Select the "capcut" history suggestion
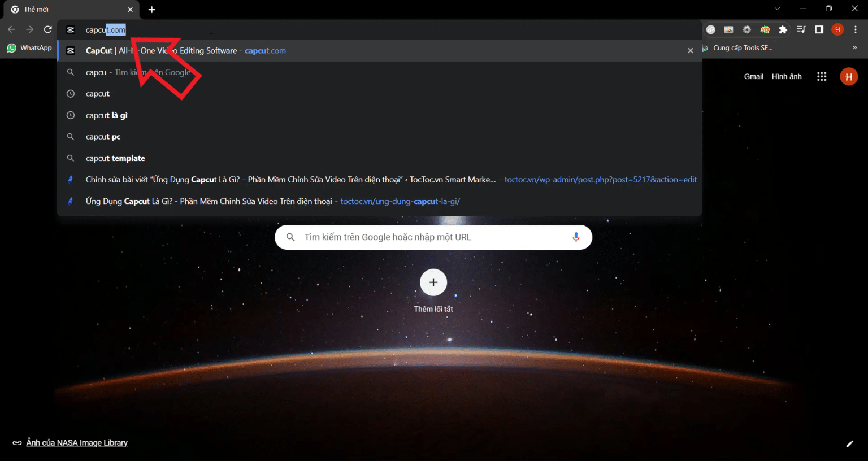Viewport: 868px width, 461px height. point(379,94)
